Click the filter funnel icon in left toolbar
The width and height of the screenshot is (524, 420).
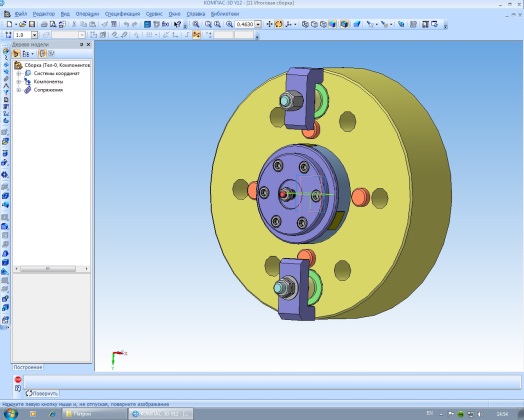pyautogui.click(x=6, y=92)
